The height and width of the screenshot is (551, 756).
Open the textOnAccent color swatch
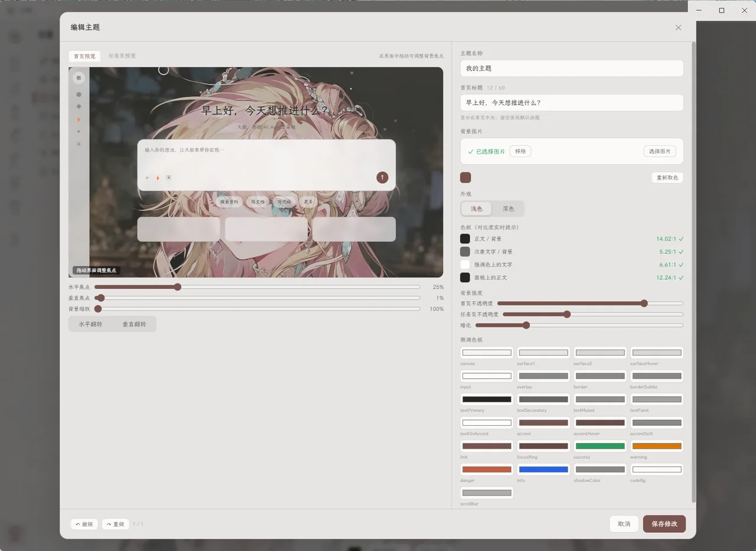pos(487,423)
